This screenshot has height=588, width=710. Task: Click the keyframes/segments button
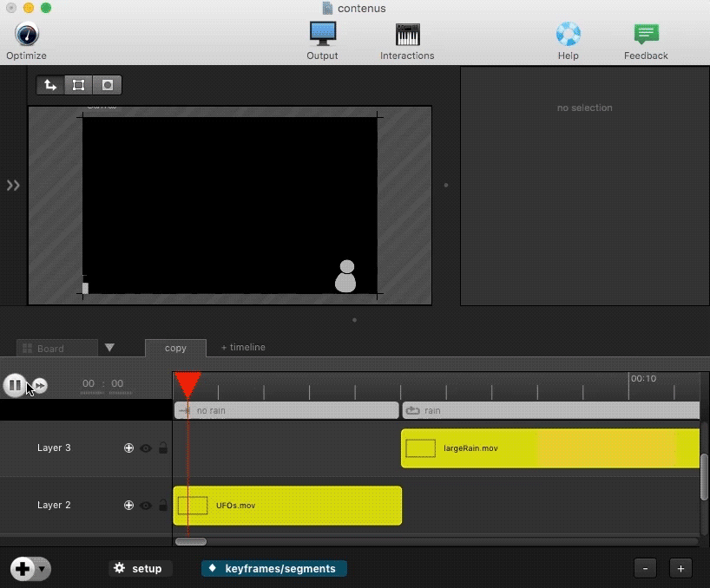pyautogui.click(x=274, y=569)
